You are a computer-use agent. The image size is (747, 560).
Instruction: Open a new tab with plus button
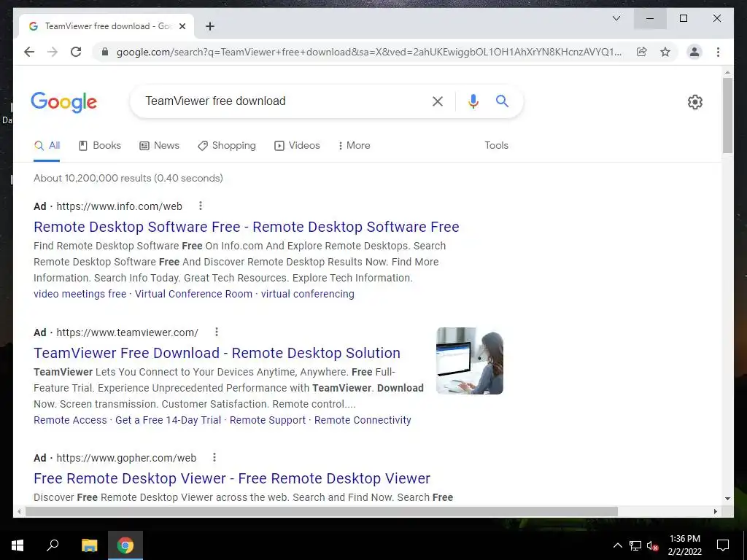pos(209,26)
